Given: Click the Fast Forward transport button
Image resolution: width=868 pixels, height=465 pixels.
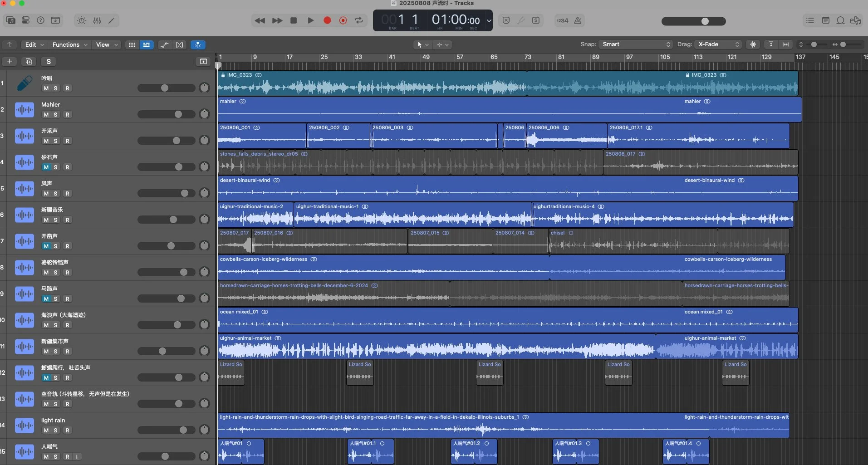Looking at the screenshot, I should (277, 20).
